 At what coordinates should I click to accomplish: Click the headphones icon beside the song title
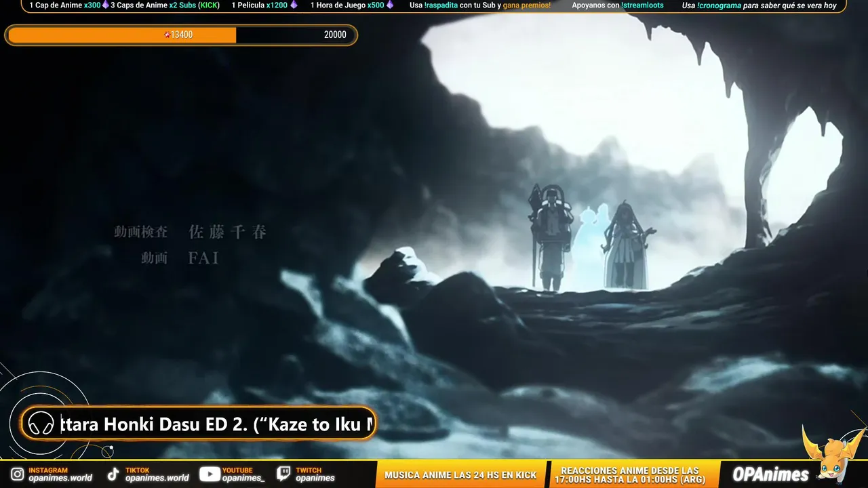click(41, 424)
